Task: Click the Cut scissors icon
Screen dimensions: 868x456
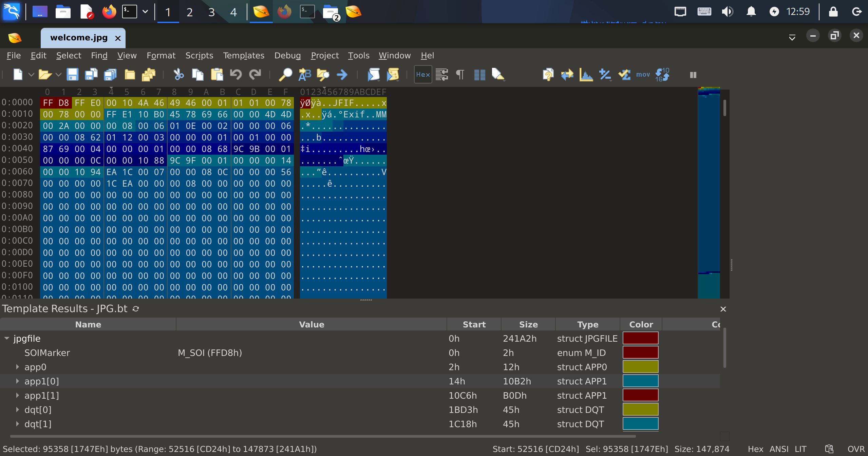Action: [178, 74]
